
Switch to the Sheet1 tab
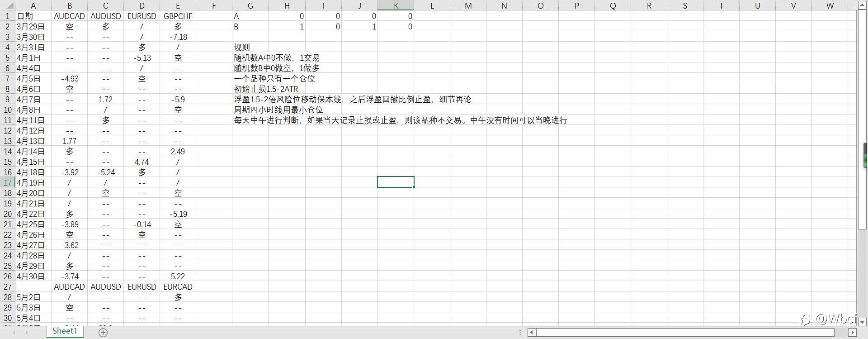coord(65,331)
